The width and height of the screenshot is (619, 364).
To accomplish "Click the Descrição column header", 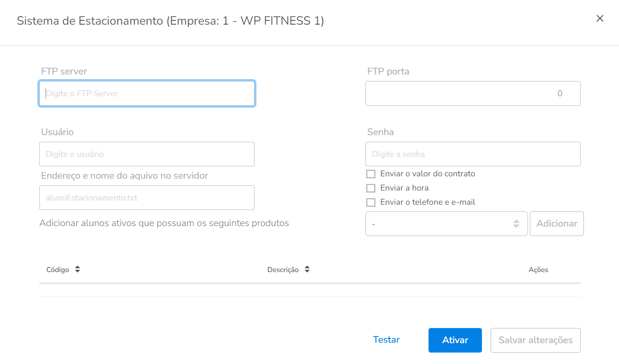I will (283, 270).
